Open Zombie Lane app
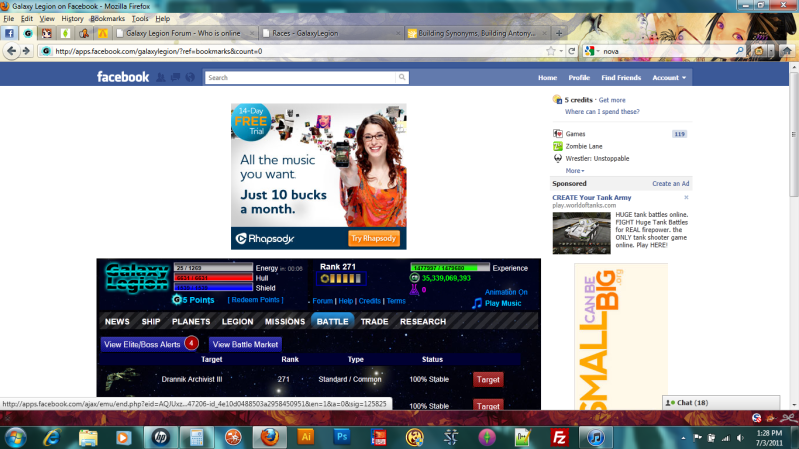Screen dimensions: 799x449 pyautogui.click(x=583, y=146)
